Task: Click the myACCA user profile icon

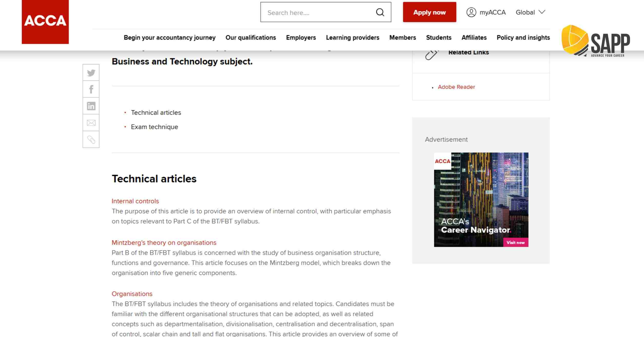Action: 471,12
